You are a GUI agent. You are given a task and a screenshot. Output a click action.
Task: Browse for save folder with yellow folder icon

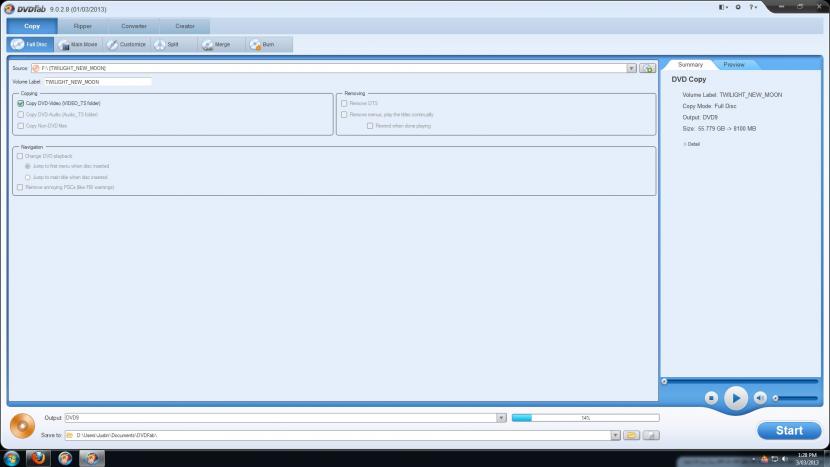(x=631, y=435)
